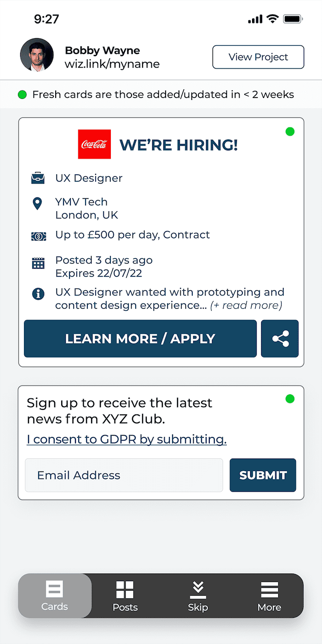Click the banknote salary icon
Image resolution: width=322 pixels, height=644 pixels.
pos(38,236)
